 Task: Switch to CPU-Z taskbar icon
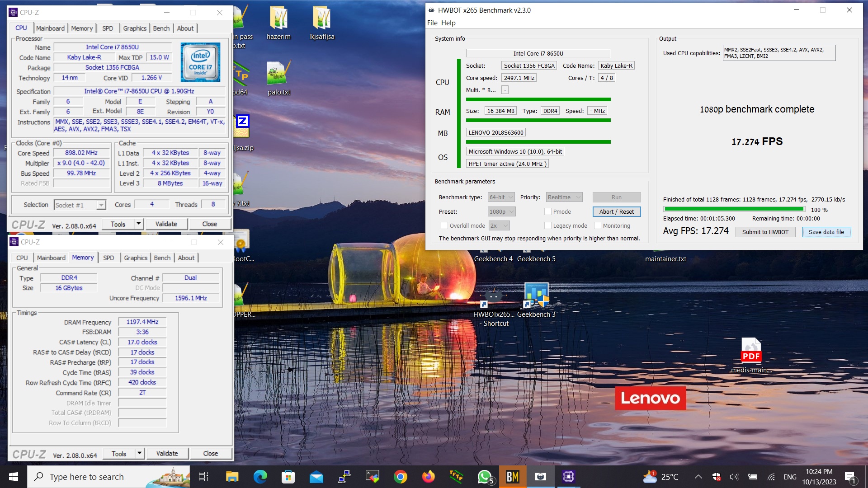tap(568, 477)
